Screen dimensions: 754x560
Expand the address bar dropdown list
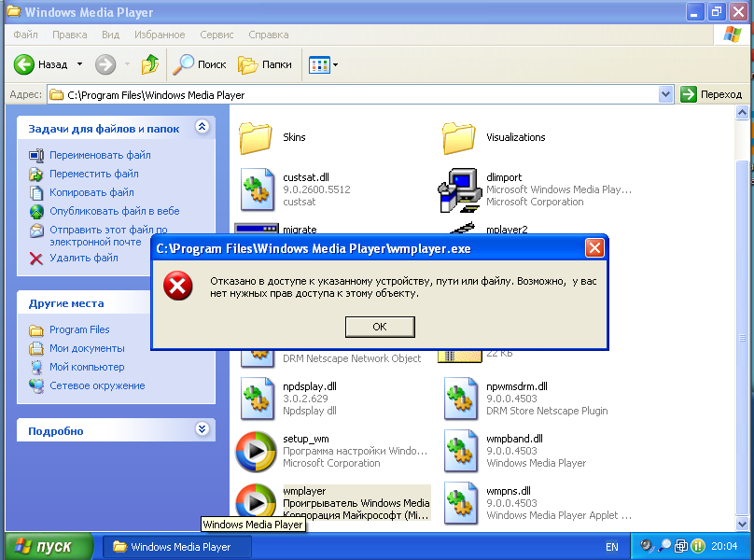[665, 94]
